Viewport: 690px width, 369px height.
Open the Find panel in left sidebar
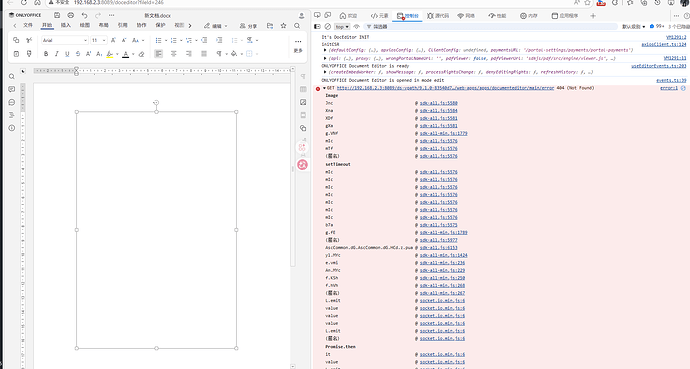click(x=12, y=77)
